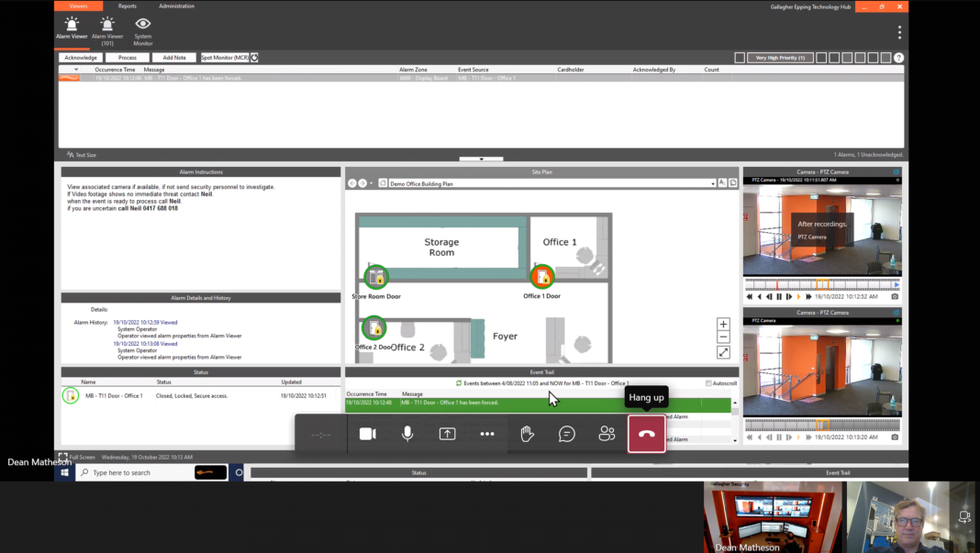Screen dimensions: 980x553
Task: Capture a snapshot from the PTZ Camera
Action: pyautogui.click(x=895, y=296)
